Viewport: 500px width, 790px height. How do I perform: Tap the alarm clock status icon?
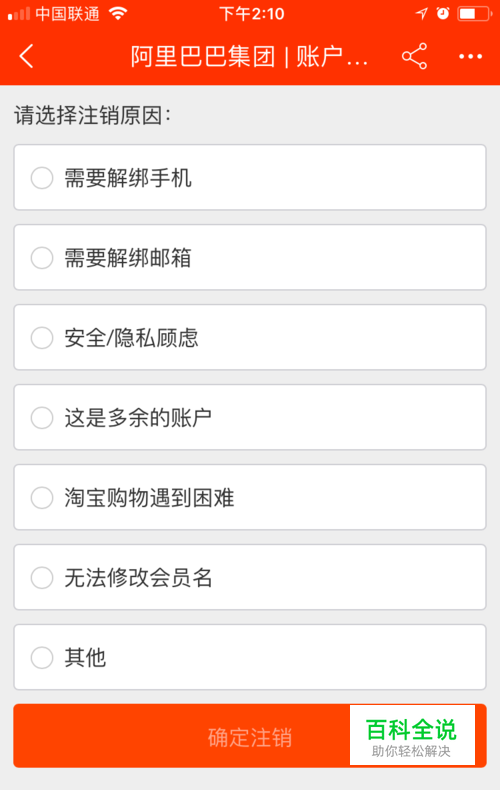coord(443,14)
